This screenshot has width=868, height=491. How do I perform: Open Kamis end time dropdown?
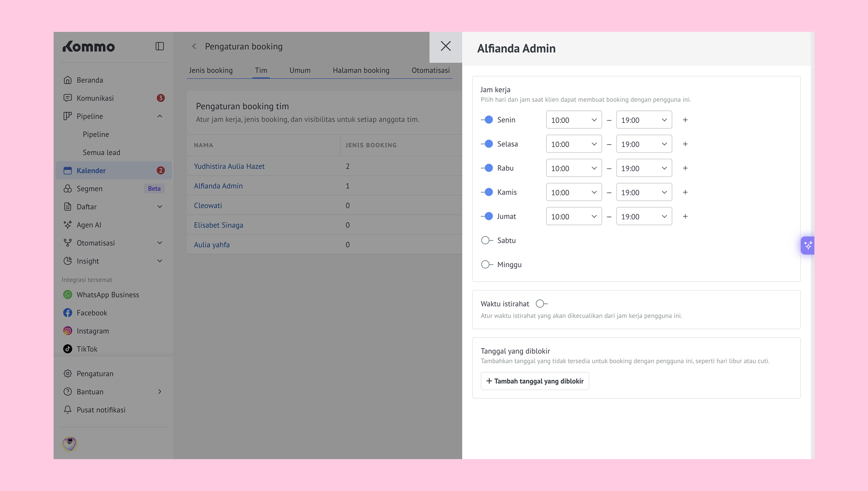pyautogui.click(x=644, y=192)
